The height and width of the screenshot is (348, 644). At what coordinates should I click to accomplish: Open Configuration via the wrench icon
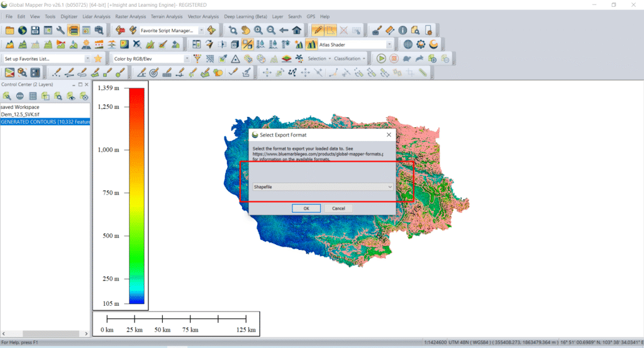(x=60, y=30)
